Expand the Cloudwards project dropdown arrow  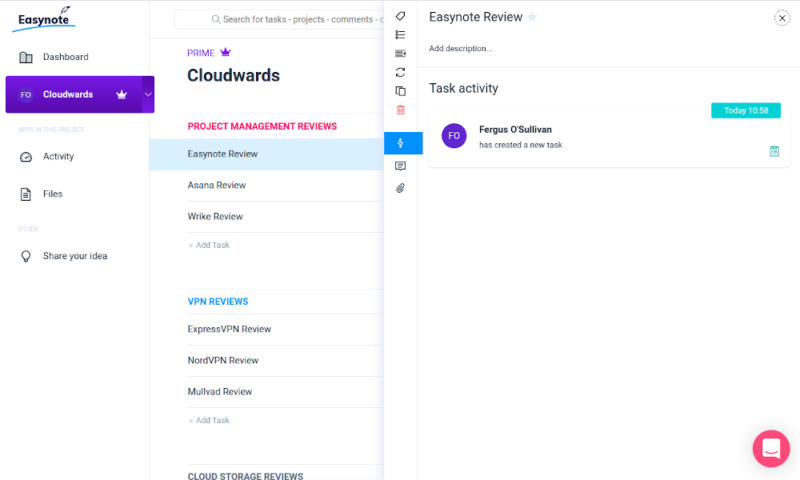(148, 95)
